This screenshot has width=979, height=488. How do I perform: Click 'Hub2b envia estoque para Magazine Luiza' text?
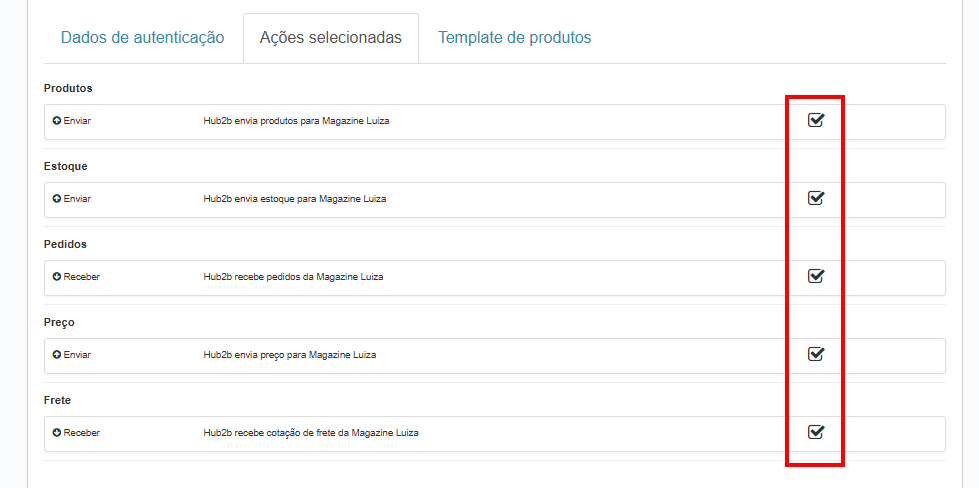pos(295,199)
